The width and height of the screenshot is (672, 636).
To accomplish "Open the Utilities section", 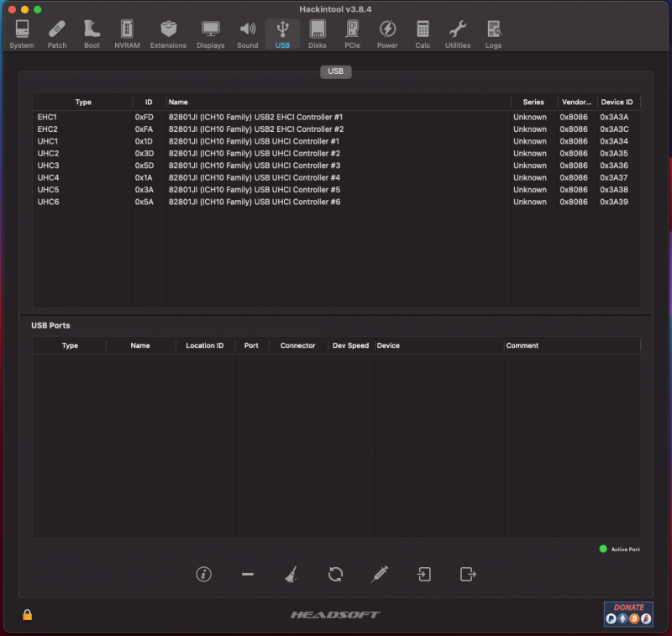I will tap(457, 34).
